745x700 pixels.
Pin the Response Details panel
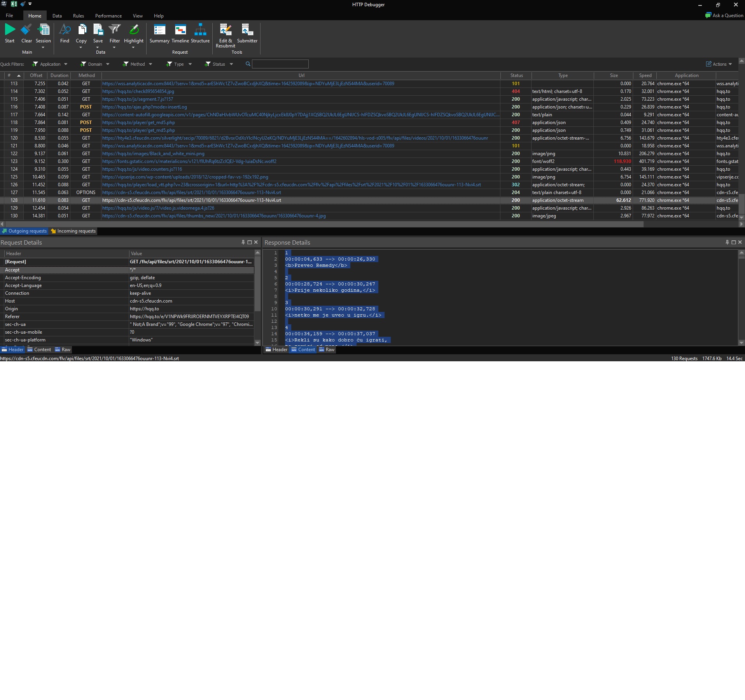pos(728,242)
